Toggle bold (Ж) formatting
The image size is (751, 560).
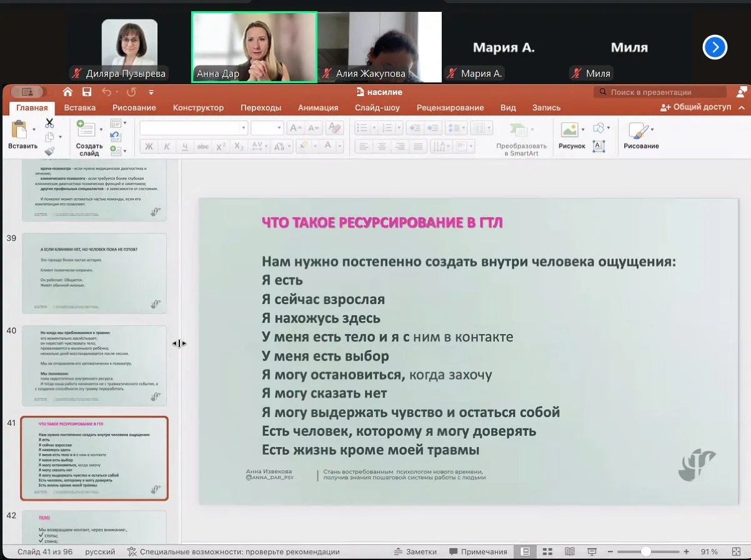click(x=149, y=147)
